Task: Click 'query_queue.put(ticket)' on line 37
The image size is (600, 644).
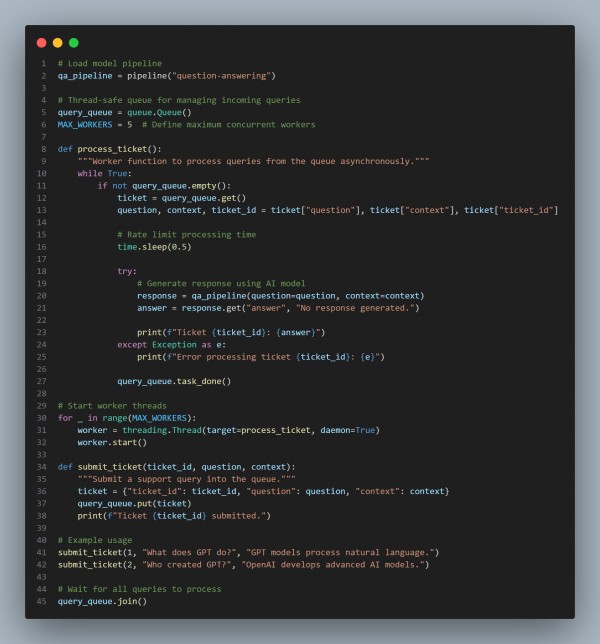Action: [x=134, y=504]
